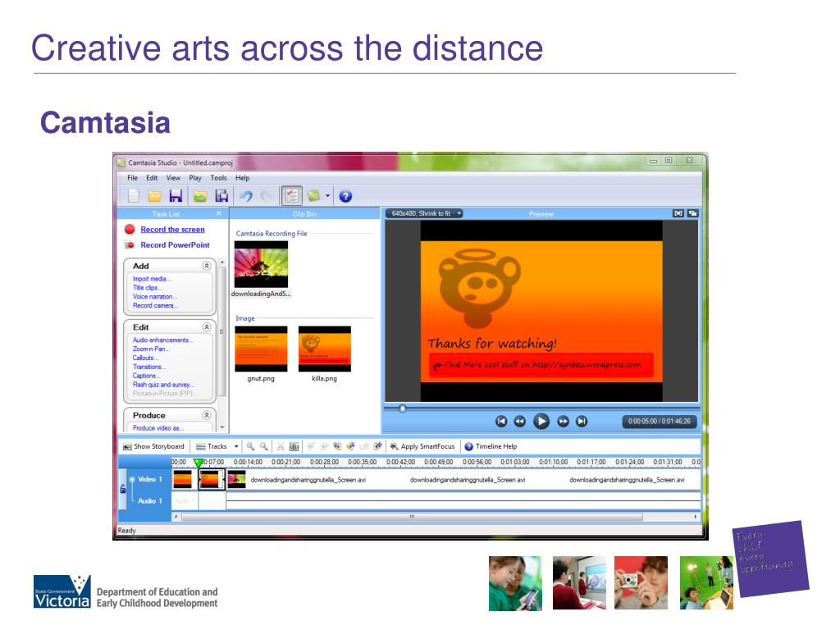
Task: Open the View menu
Action: pyautogui.click(x=173, y=178)
